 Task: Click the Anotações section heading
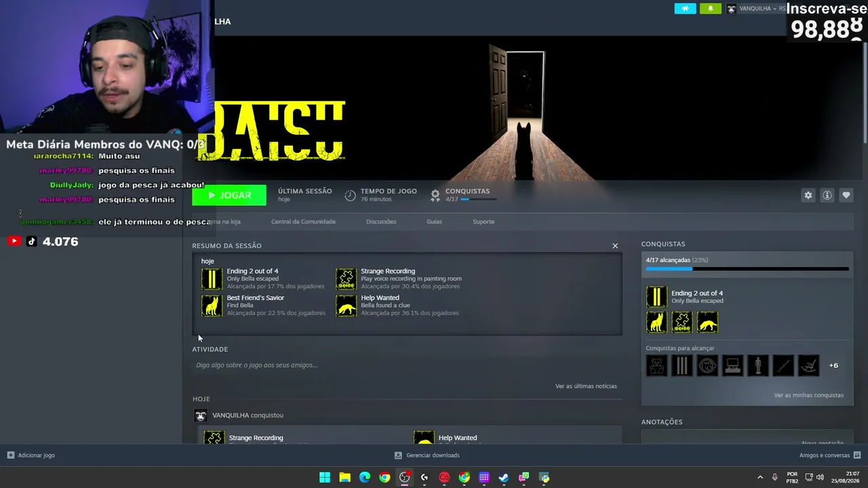pyautogui.click(x=662, y=422)
